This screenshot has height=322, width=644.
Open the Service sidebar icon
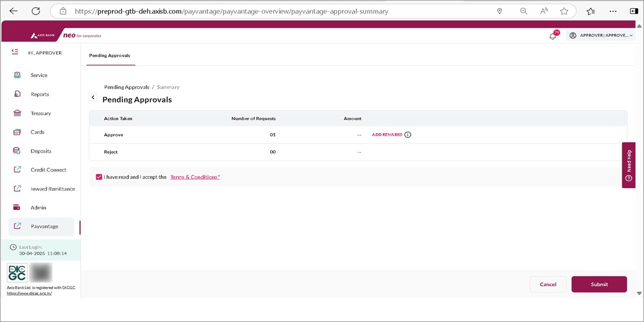point(17,75)
